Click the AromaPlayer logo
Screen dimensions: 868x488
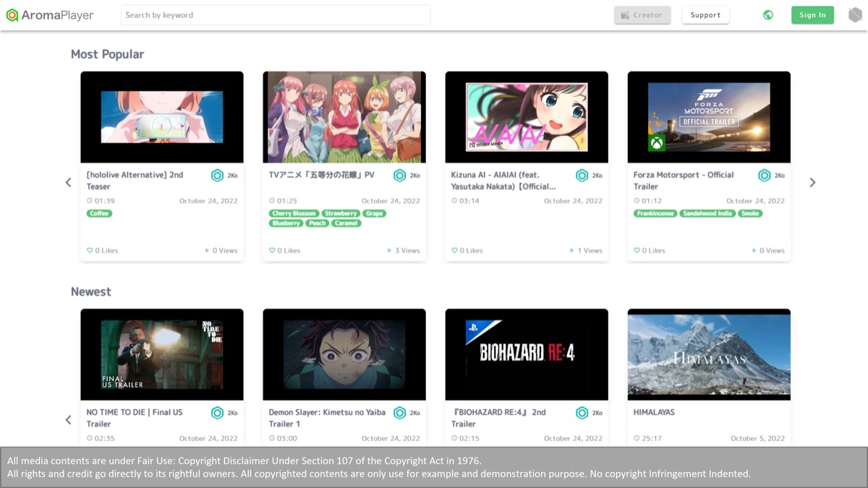click(50, 15)
